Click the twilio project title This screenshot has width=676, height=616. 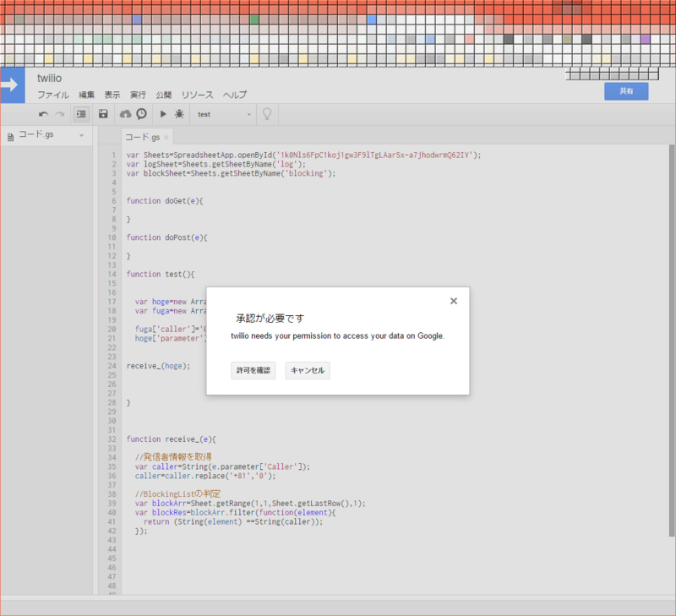tap(49, 78)
